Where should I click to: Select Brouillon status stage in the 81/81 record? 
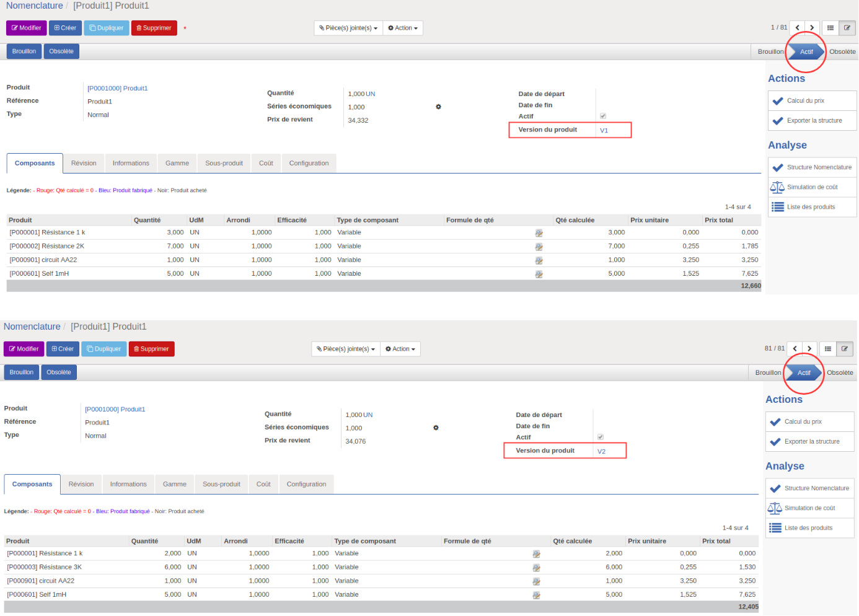point(768,373)
